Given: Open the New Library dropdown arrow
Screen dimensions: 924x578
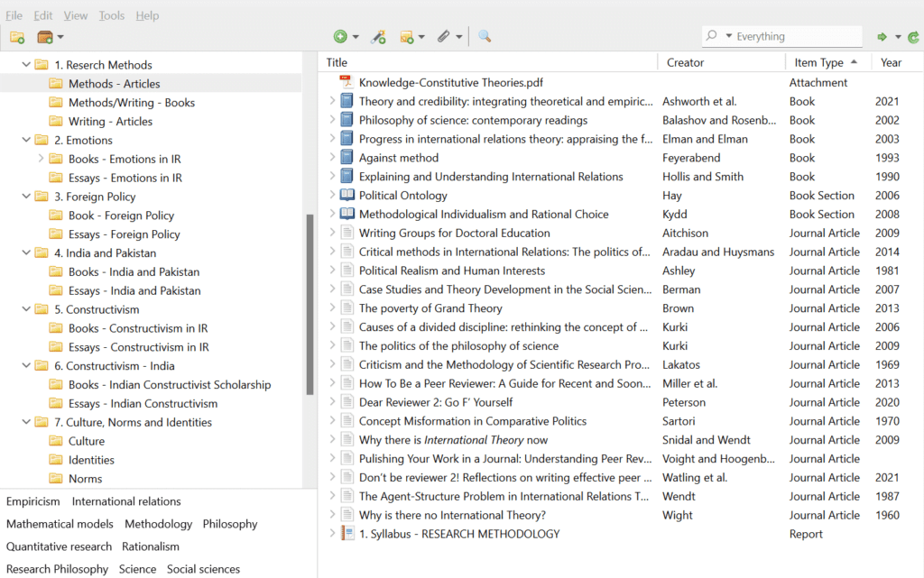Looking at the screenshot, I should (x=60, y=37).
